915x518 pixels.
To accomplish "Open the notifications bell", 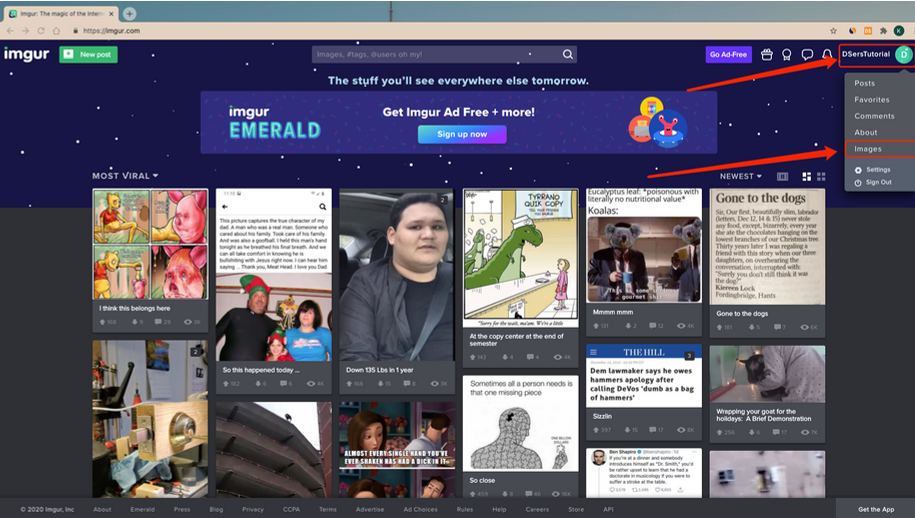I will click(x=827, y=54).
